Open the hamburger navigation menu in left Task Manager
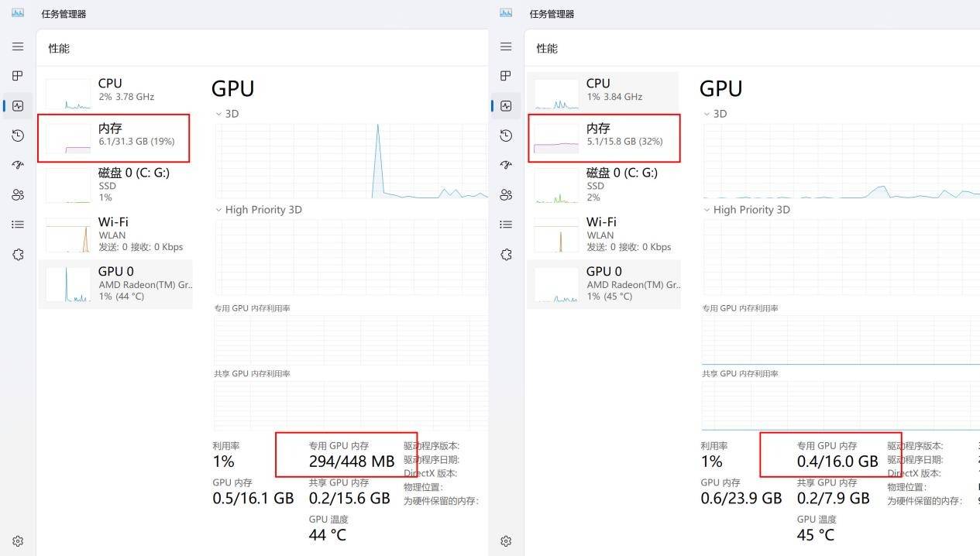980x556 pixels. pos(18,46)
